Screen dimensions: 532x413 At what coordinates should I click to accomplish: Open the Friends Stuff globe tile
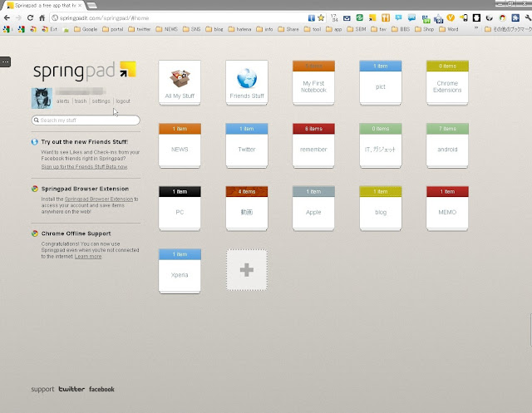(x=247, y=83)
